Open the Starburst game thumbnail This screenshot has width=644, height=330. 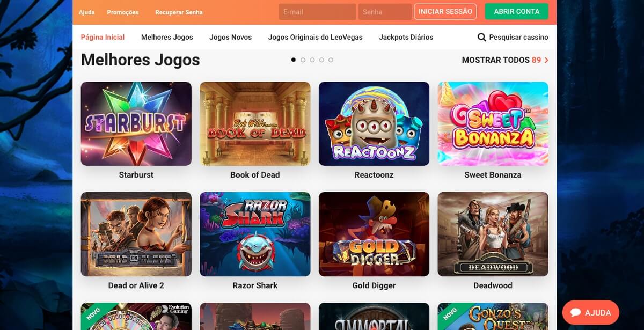136,123
